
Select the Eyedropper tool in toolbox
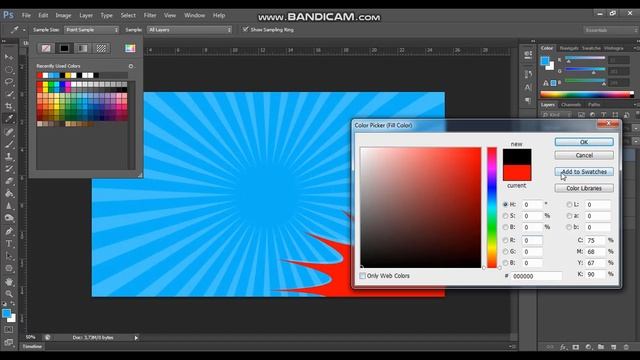(9, 119)
